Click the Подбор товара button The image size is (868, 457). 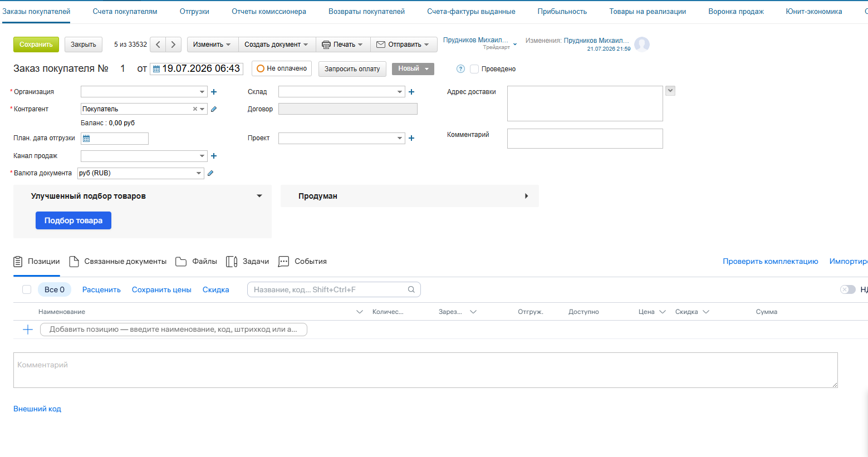(x=73, y=220)
